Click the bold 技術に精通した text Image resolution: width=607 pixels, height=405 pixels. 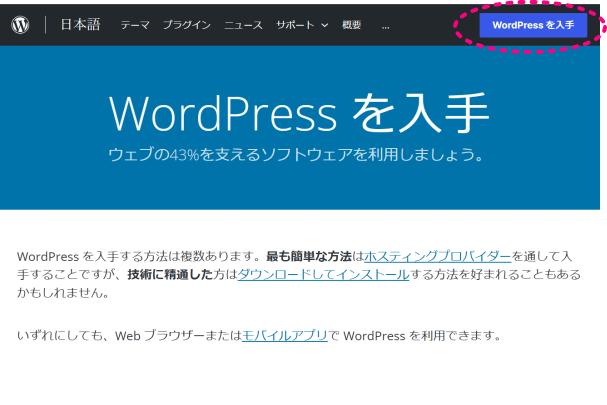tap(170, 275)
